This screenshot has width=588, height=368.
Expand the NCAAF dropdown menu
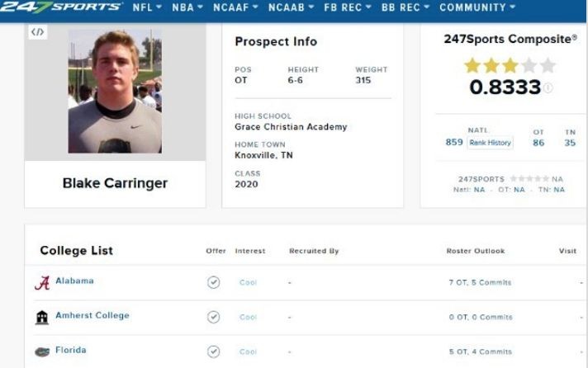tap(235, 7)
